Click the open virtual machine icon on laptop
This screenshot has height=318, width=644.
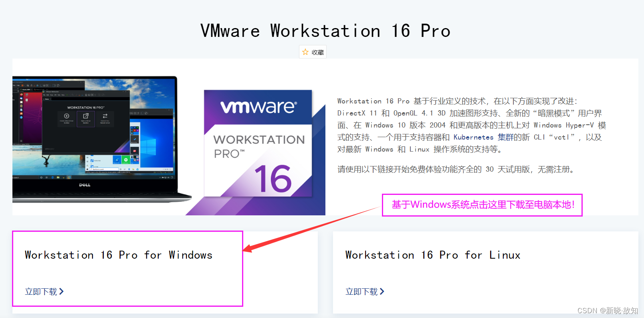[85, 116]
